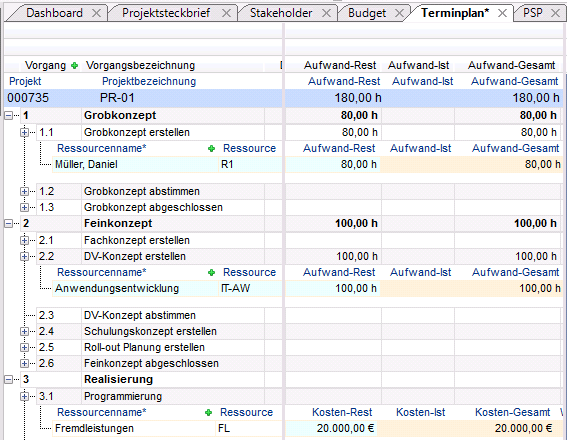Collapse task group 2 Feinkonzept
Screen dimensions: 567x440
click(8, 224)
